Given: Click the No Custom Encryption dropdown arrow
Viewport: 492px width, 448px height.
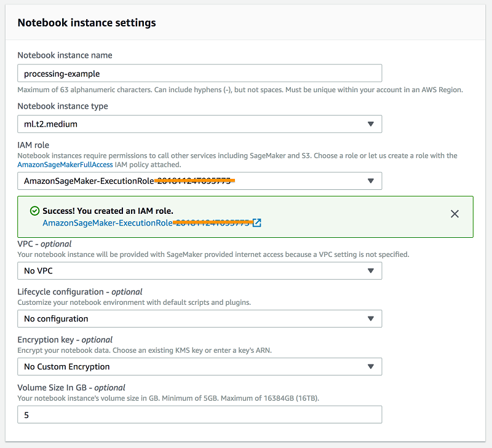Looking at the screenshot, I should [x=370, y=366].
